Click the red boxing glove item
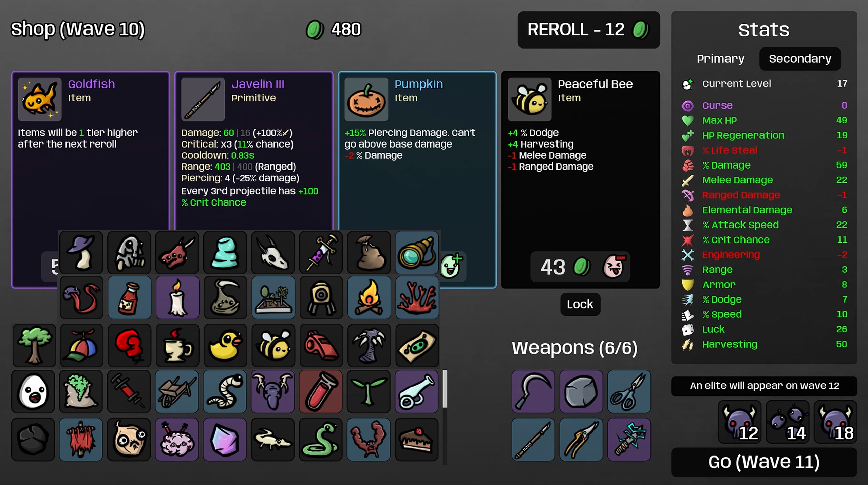 click(129, 345)
